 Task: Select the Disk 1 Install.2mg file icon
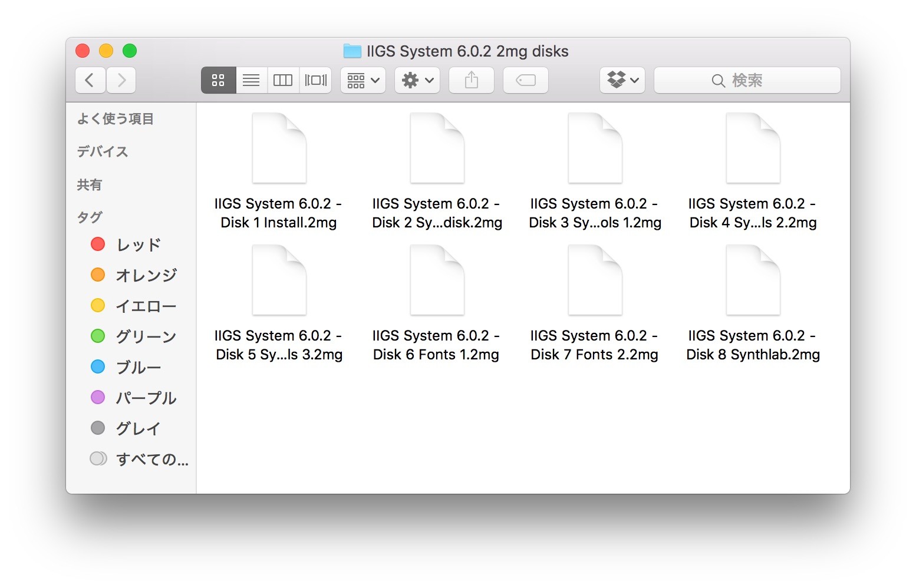click(279, 148)
